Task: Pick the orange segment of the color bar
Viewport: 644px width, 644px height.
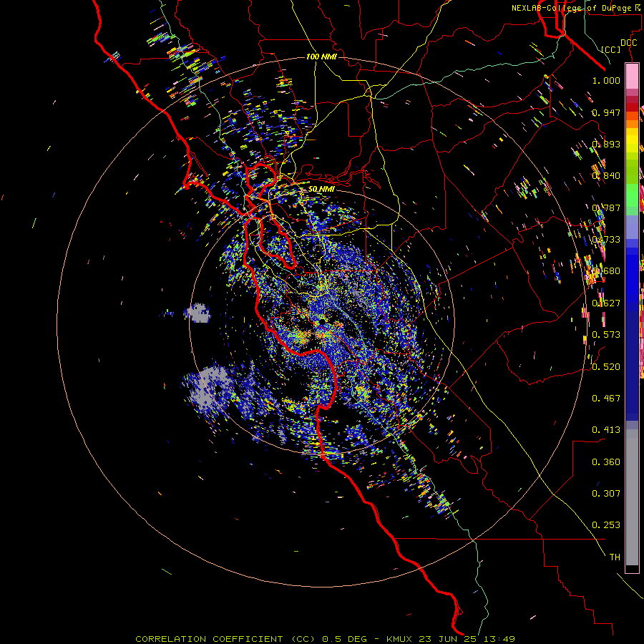Action: 632,124
